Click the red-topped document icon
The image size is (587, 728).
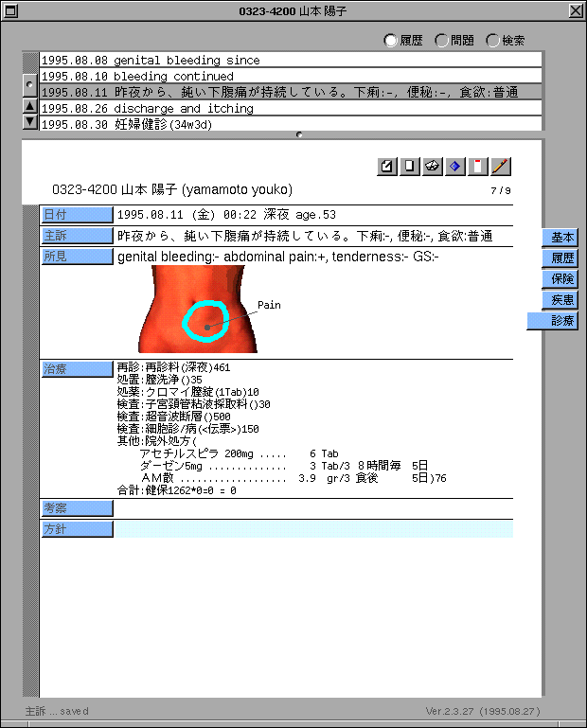tap(478, 167)
